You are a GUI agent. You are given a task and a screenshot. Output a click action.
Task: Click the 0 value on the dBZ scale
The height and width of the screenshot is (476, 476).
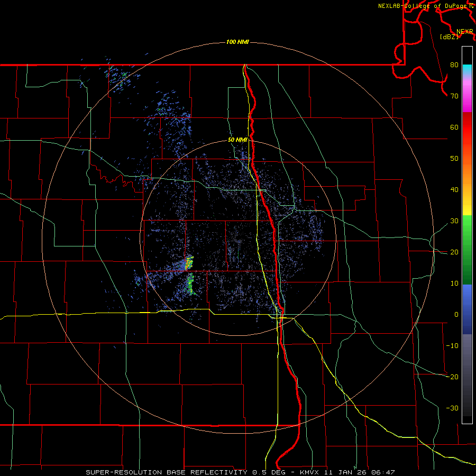click(456, 315)
